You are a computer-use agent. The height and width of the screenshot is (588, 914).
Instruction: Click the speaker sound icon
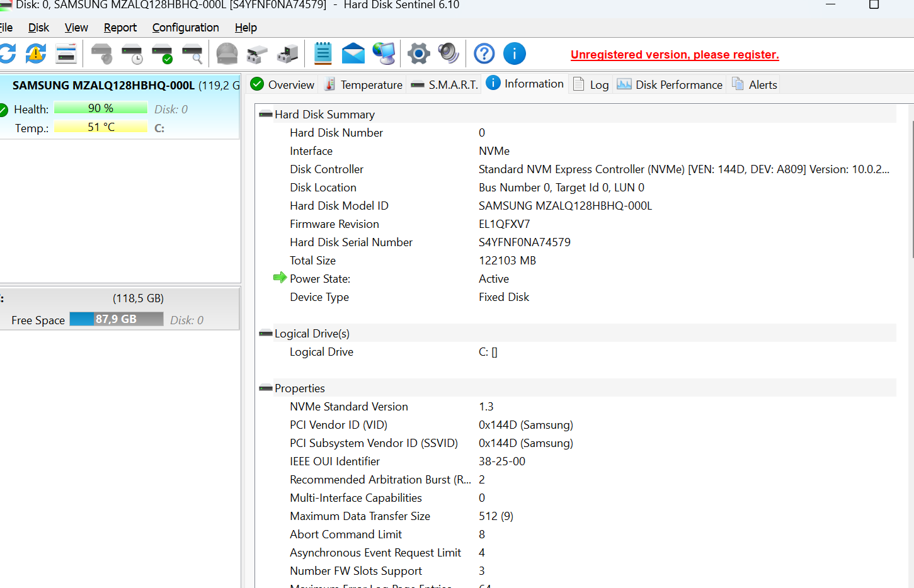[x=448, y=54]
